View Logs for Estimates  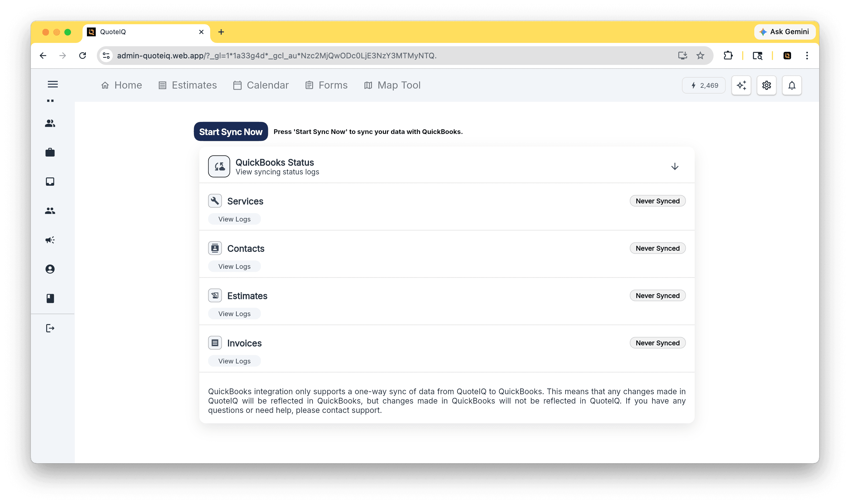coord(234,314)
